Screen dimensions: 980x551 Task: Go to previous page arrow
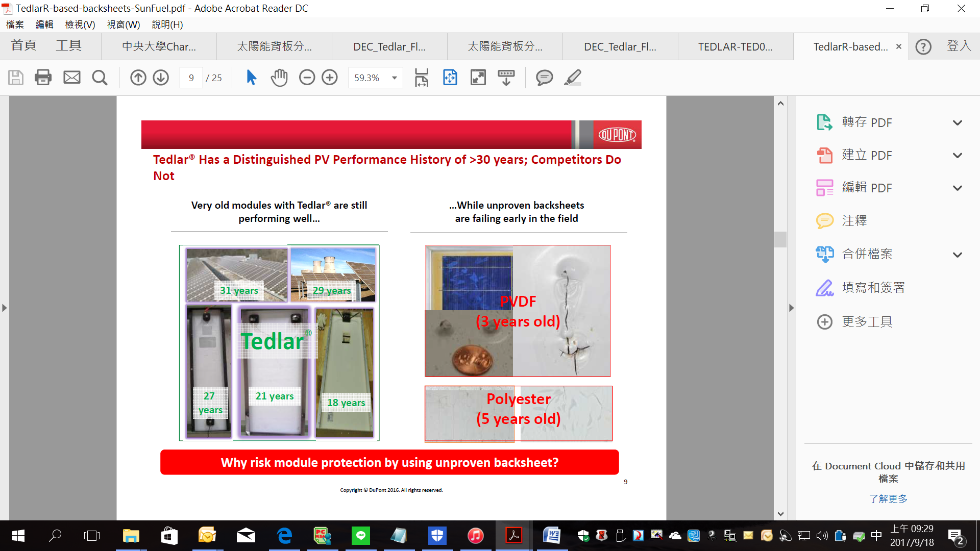(x=138, y=78)
